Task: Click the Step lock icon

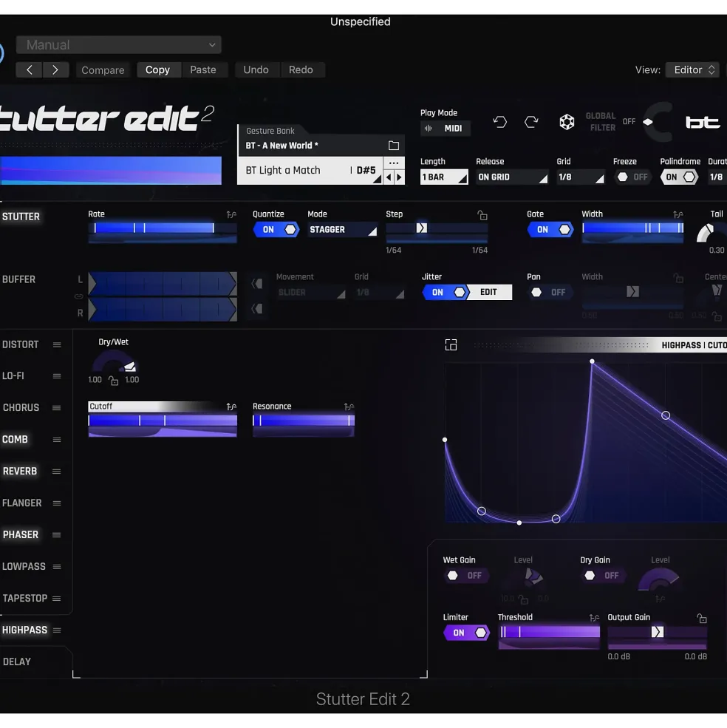Action: pyautogui.click(x=482, y=215)
